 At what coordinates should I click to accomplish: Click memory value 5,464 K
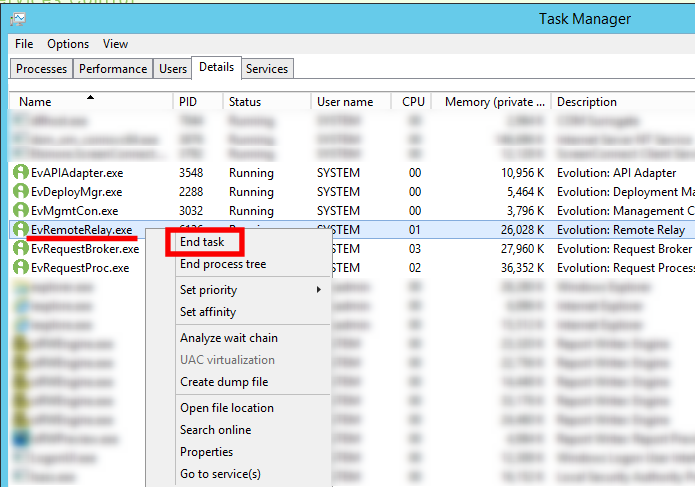pos(526,192)
